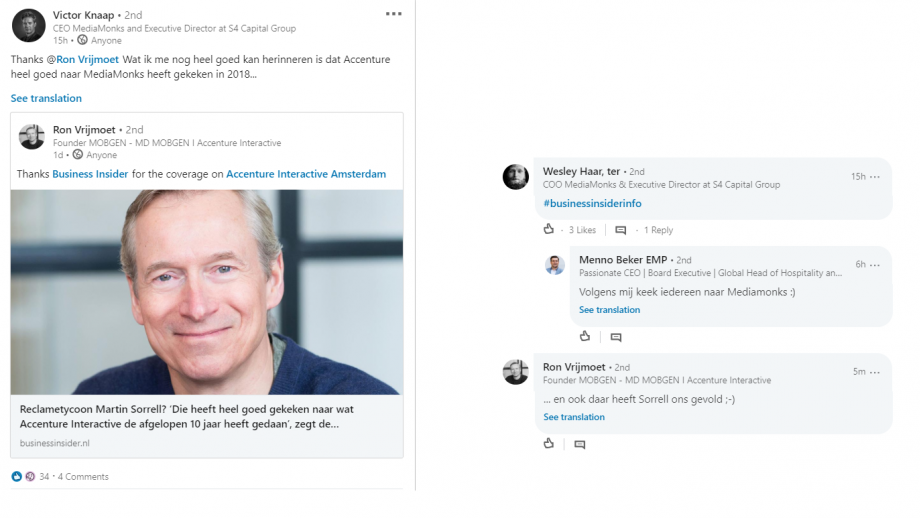Click the reply icon under Ron Vrijmoet's comment

pos(580,444)
